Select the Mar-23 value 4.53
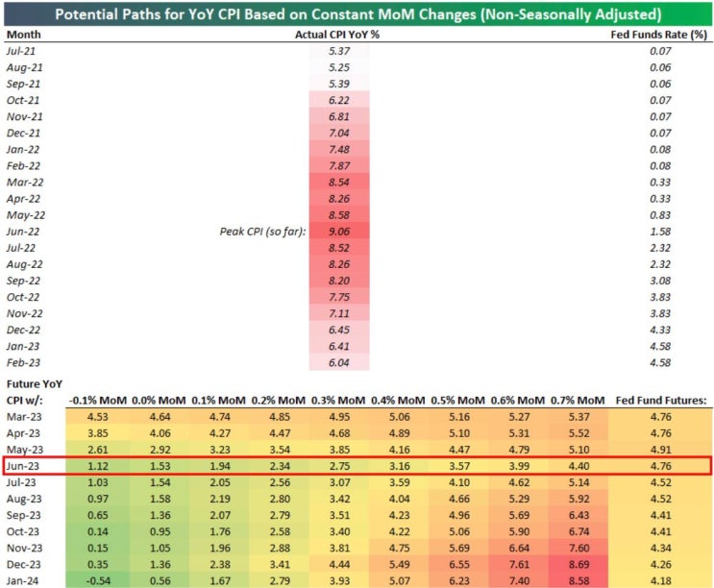This screenshot has width=714, height=588. pos(97,417)
